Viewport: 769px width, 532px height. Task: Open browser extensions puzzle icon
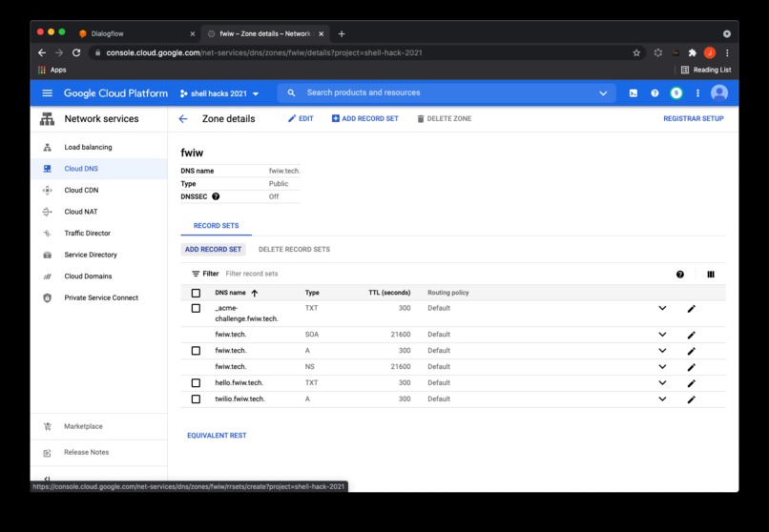693,52
